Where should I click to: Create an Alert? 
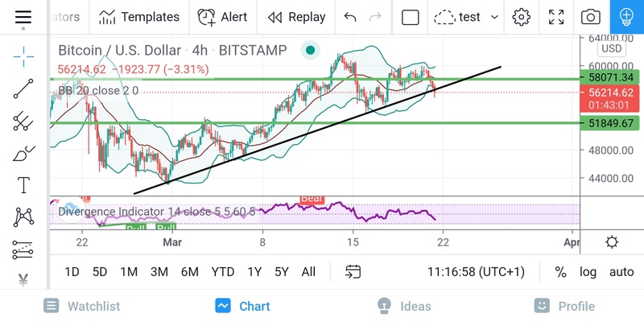point(223,17)
